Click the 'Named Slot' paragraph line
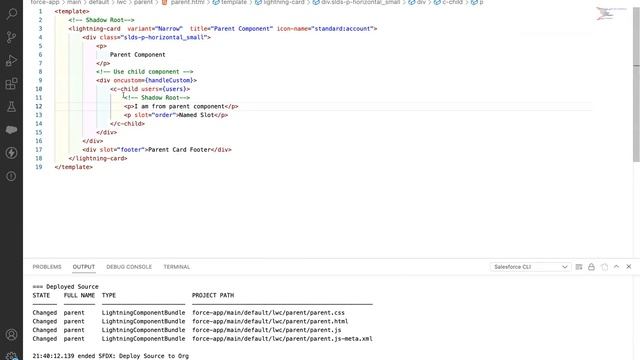The width and height of the screenshot is (640, 360). coord(176,115)
